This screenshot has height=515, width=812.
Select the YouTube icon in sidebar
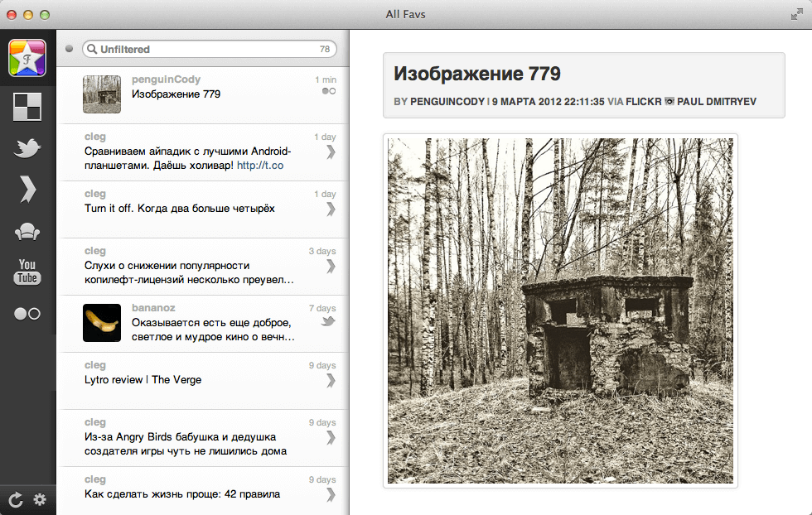pos(27,272)
